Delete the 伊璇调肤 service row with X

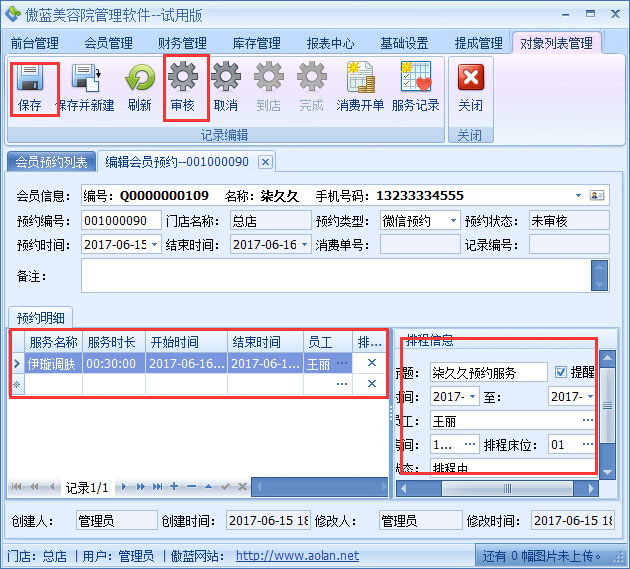pyautogui.click(x=372, y=363)
